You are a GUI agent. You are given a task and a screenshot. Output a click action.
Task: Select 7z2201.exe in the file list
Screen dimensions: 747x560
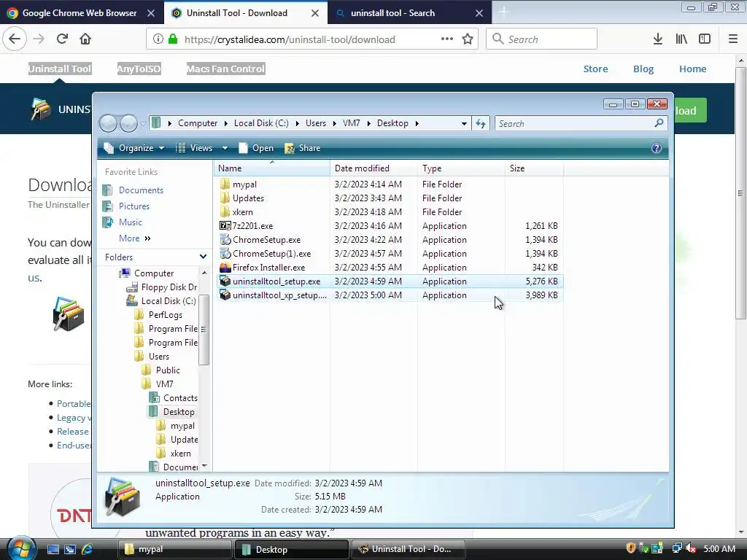point(252,226)
